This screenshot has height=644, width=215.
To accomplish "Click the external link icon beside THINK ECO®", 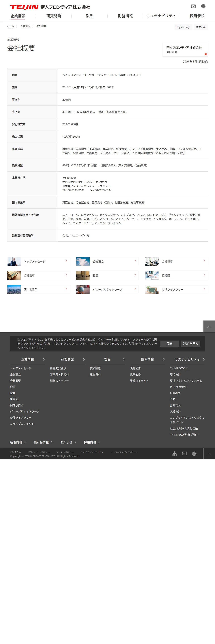I will (187, 368).
